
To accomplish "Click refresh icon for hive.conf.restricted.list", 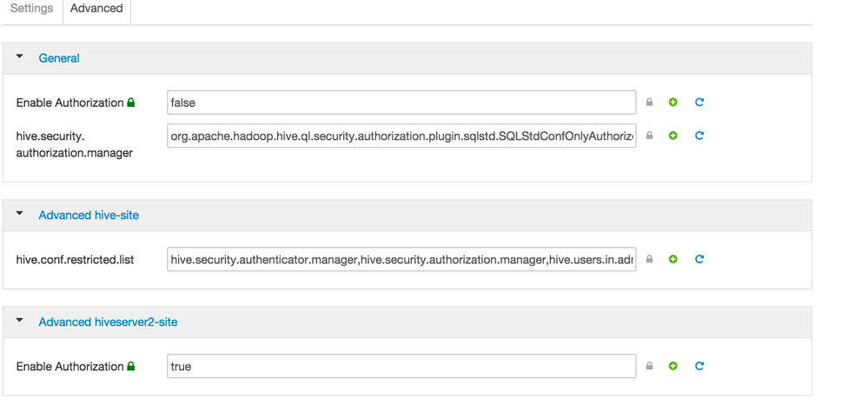I will click(x=699, y=259).
